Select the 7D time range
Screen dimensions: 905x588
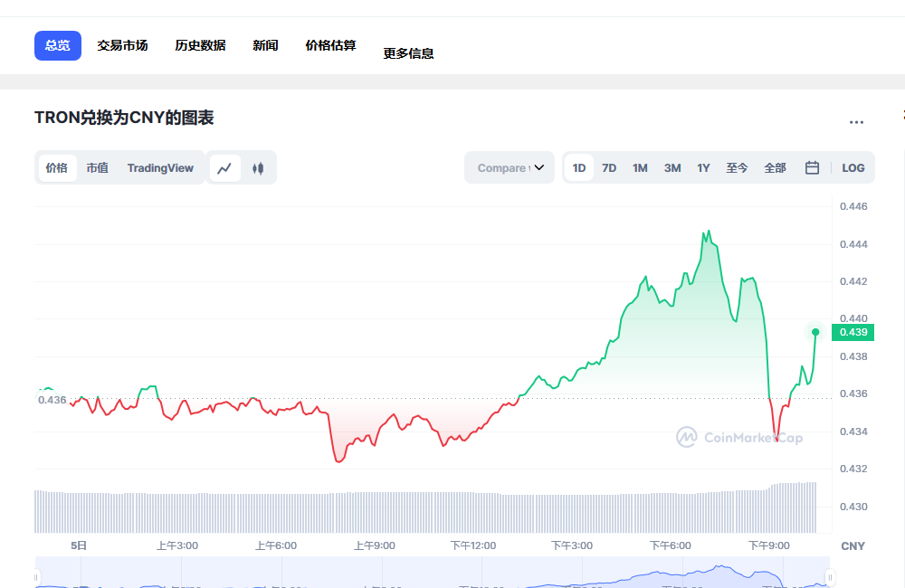(609, 168)
